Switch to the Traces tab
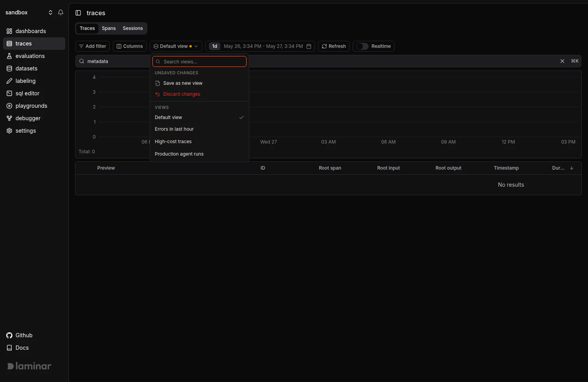 tap(87, 28)
